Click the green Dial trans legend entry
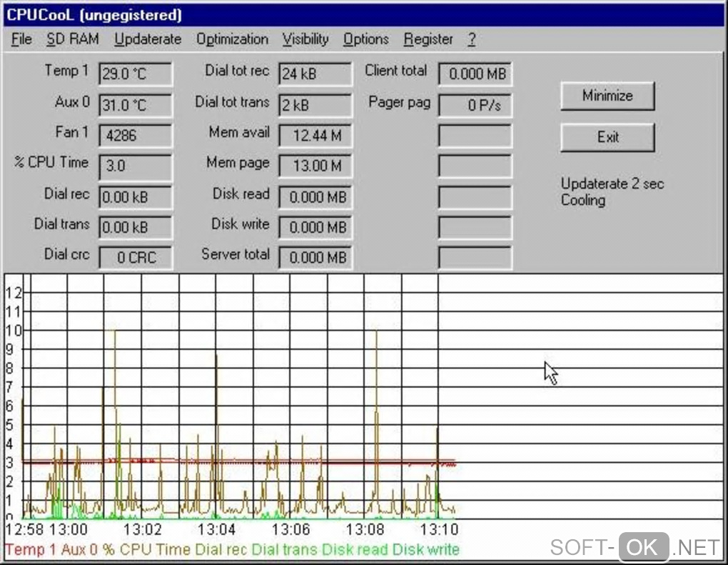Image resolution: width=728 pixels, height=565 pixels. point(284,550)
